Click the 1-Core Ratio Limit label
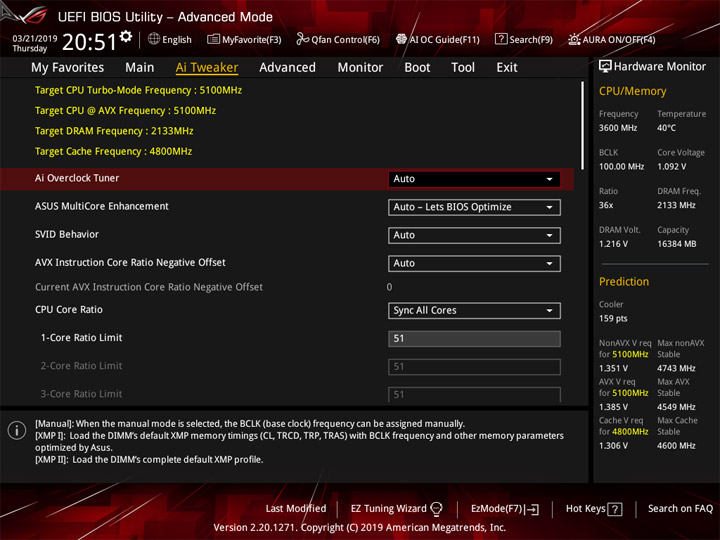Viewport: 720px width, 540px height. [x=81, y=338]
